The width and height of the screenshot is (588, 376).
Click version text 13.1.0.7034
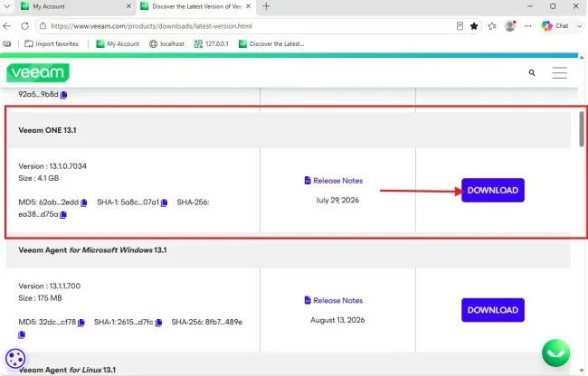tap(68, 166)
